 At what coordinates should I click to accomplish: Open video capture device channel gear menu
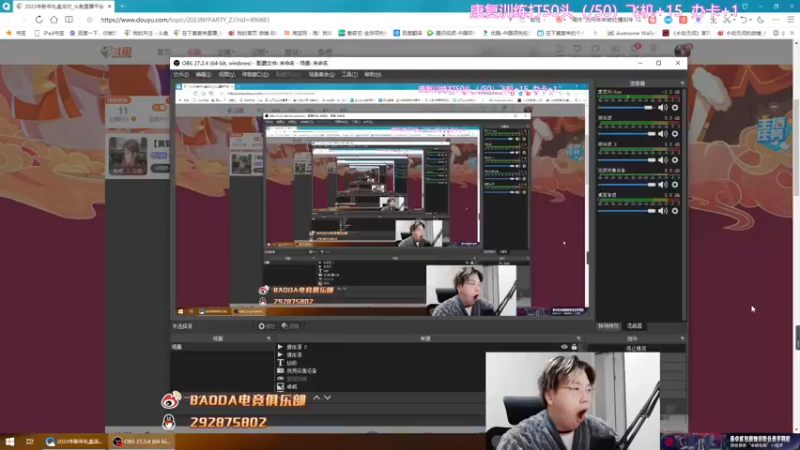[675, 185]
